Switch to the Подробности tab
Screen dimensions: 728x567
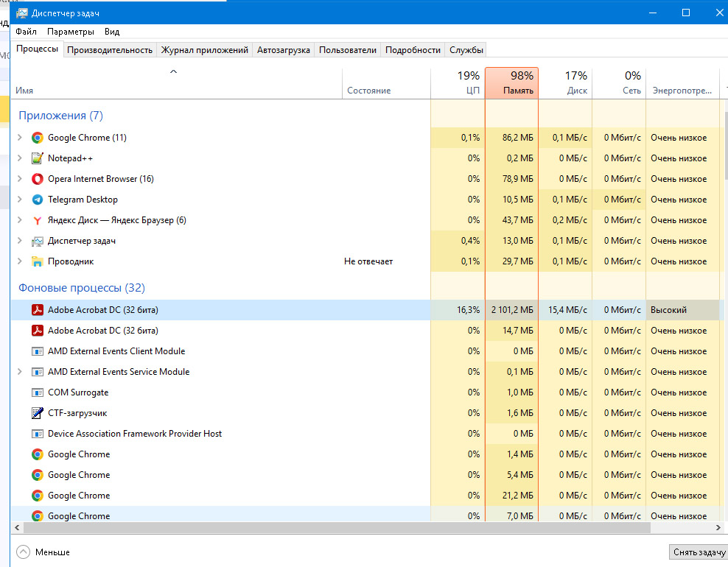pyautogui.click(x=413, y=49)
